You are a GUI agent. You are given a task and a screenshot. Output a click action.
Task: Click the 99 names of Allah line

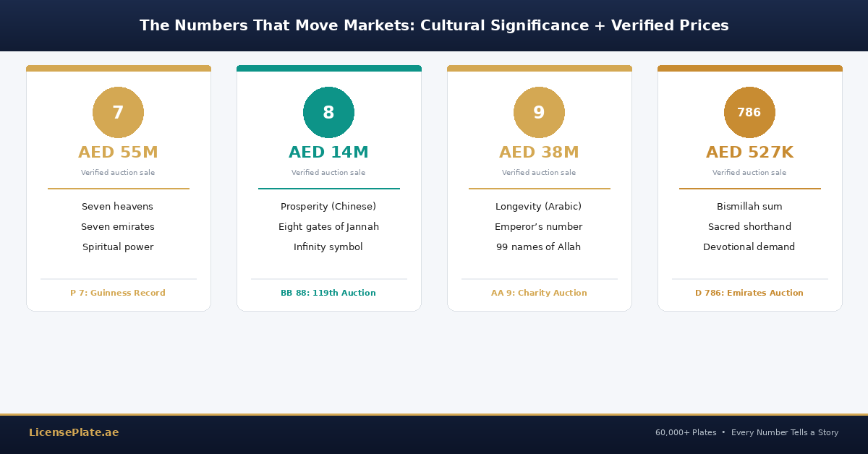click(538, 247)
